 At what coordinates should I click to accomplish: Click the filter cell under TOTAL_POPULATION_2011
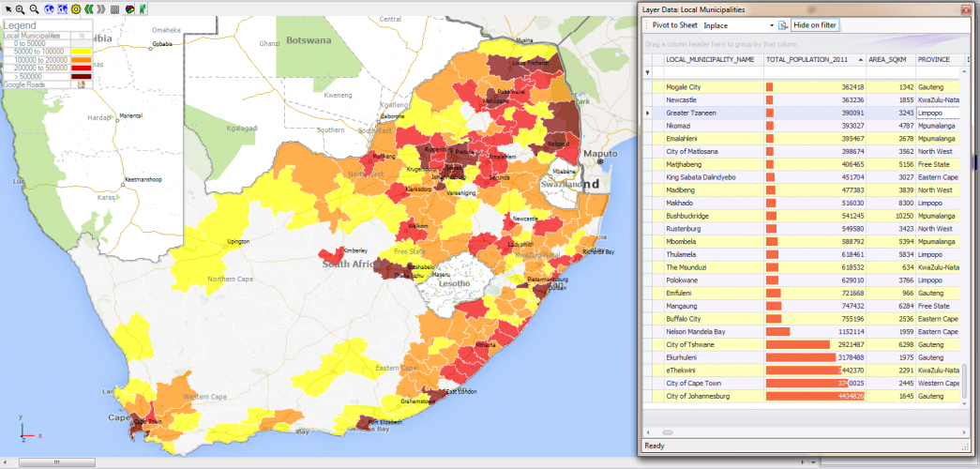(x=816, y=73)
